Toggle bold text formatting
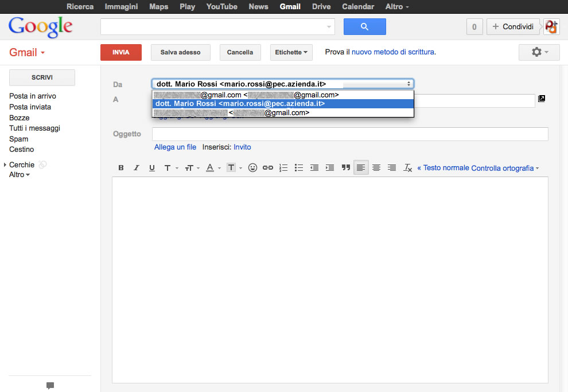 (x=121, y=168)
